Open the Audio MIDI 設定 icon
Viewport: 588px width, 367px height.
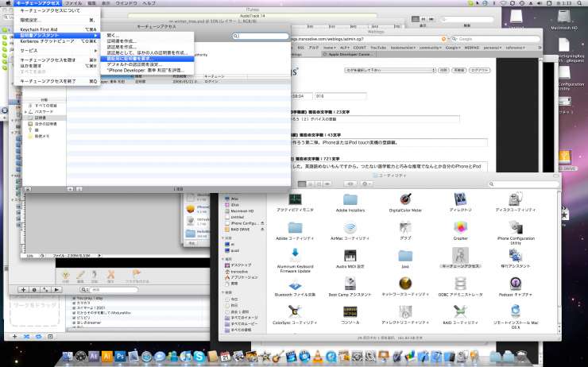click(350, 256)
